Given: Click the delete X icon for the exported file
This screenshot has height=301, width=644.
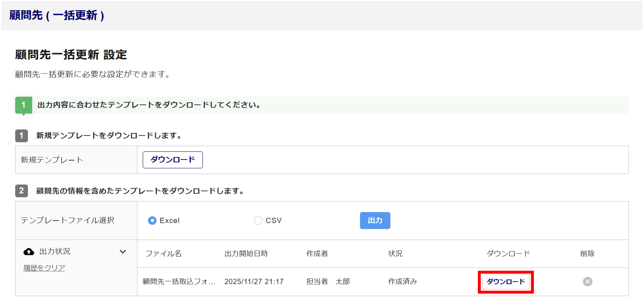Looking at the screenshot, I should pyautogui.click(x=587, y=282).
